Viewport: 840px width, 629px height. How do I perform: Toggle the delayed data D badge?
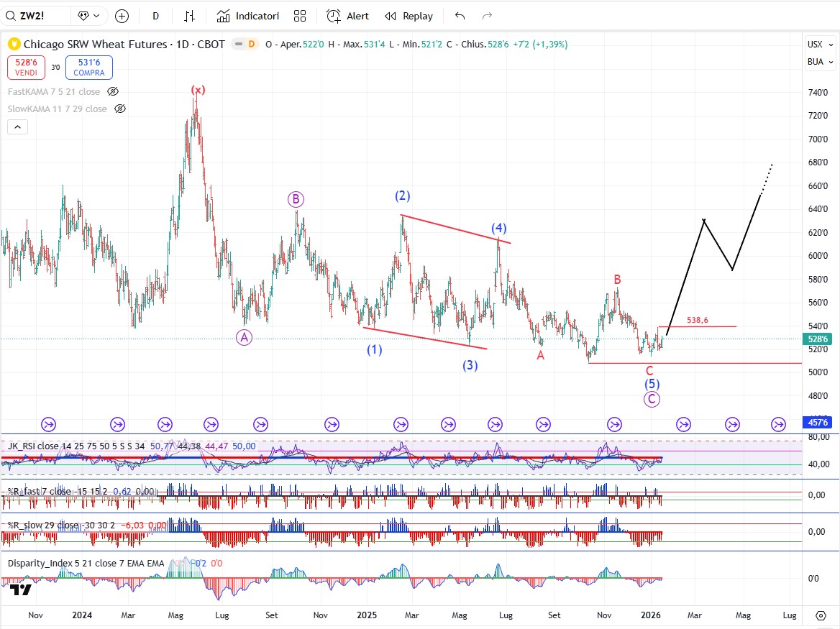pyautogui.click(x=251, y=44)
